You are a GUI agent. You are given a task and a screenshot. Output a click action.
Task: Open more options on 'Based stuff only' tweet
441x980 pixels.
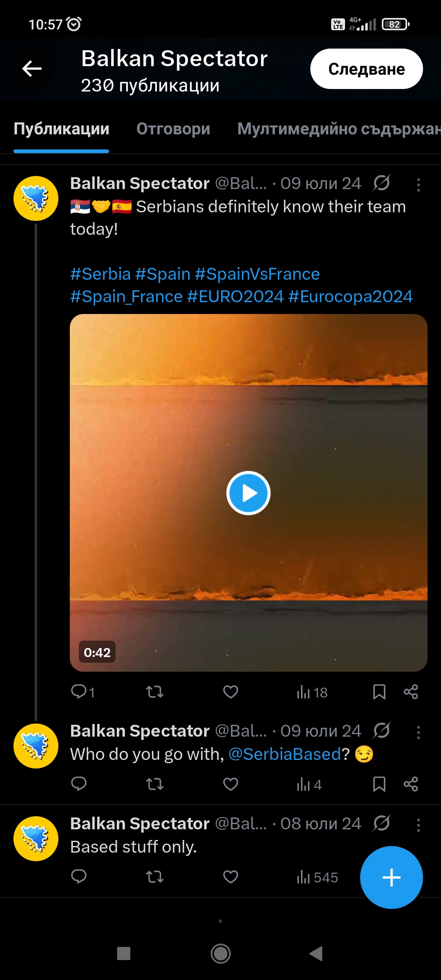[x=418, y=825]
